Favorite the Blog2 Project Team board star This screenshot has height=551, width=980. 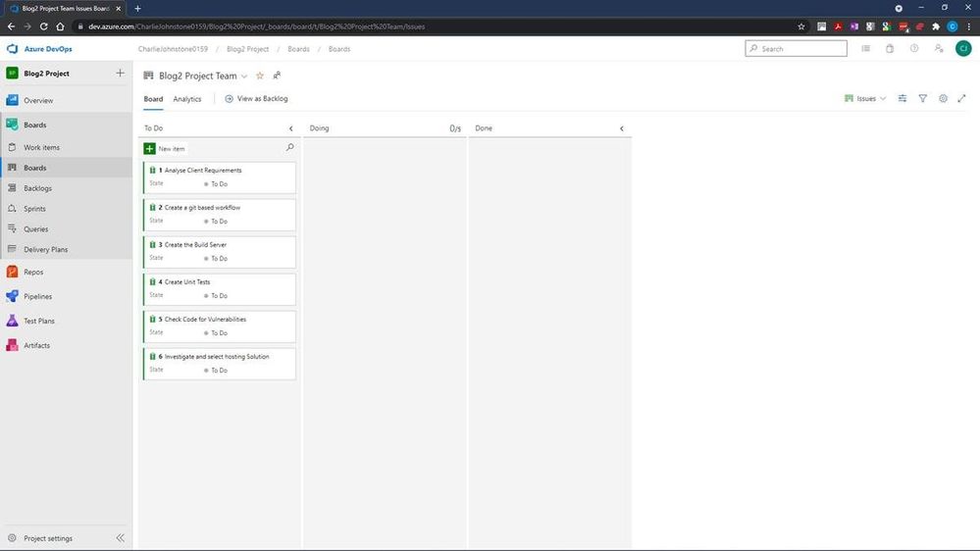click(260, 75)
